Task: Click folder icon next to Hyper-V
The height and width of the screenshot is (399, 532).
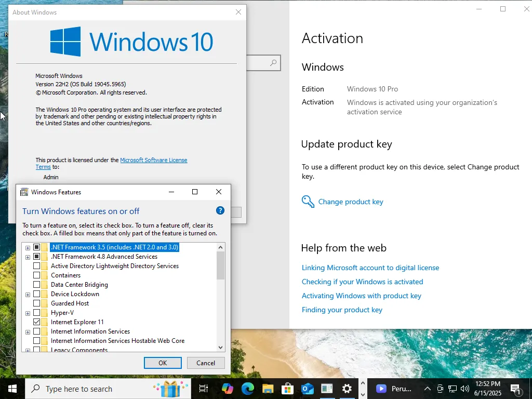Action: click(x=45, y=313)
